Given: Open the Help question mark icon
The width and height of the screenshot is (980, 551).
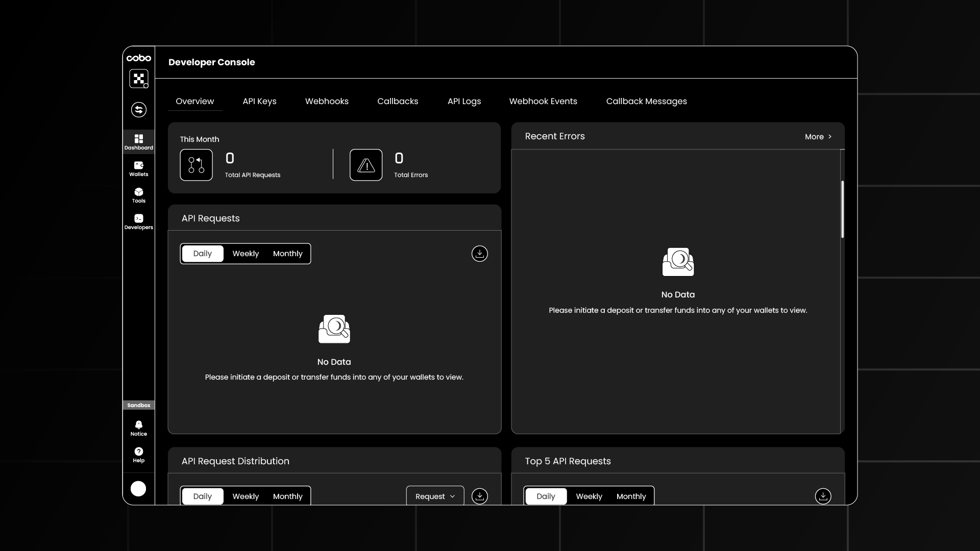Looking at the screenshot, I should click(138, 455).
